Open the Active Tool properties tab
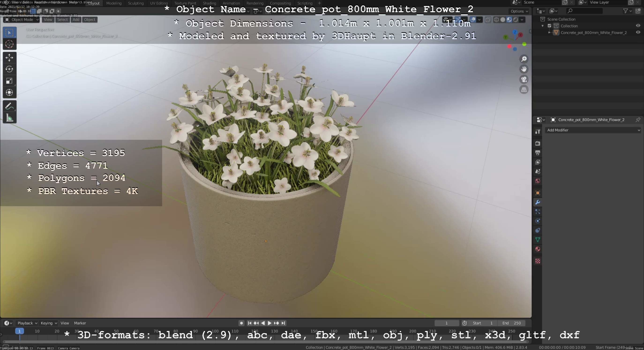The width and height of the screenshot is (644, 350). (538, 131)
